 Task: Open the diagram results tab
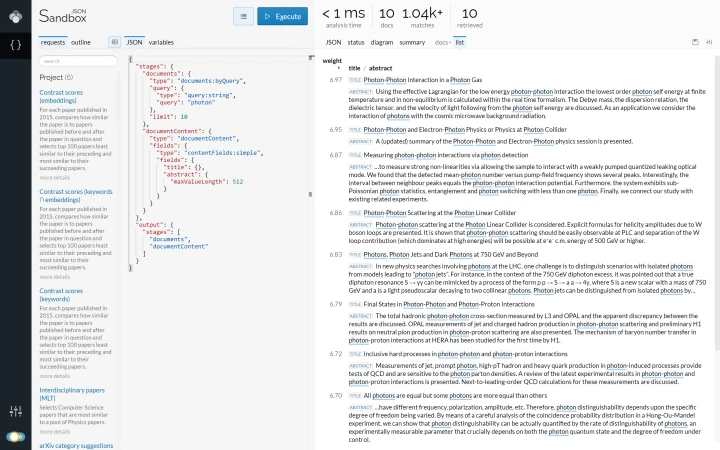[x=382, y=42]
